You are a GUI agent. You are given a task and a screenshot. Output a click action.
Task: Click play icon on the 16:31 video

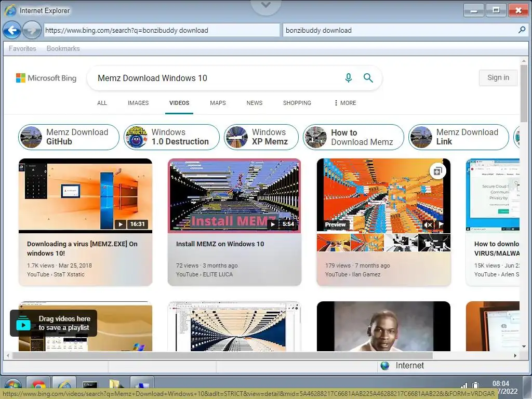click(121, 224)
